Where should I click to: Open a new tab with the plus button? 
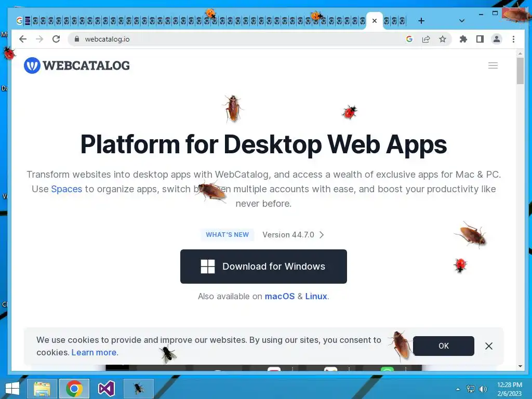click(421, 21)
